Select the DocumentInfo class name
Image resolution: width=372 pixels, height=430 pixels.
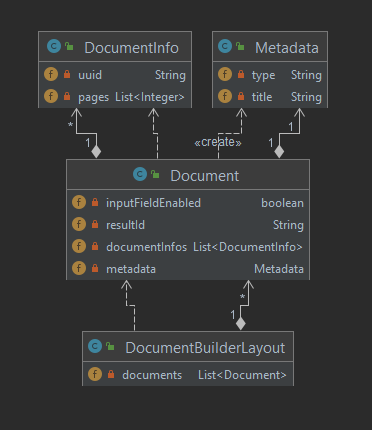pyautogui.click(x=132, y=48)
